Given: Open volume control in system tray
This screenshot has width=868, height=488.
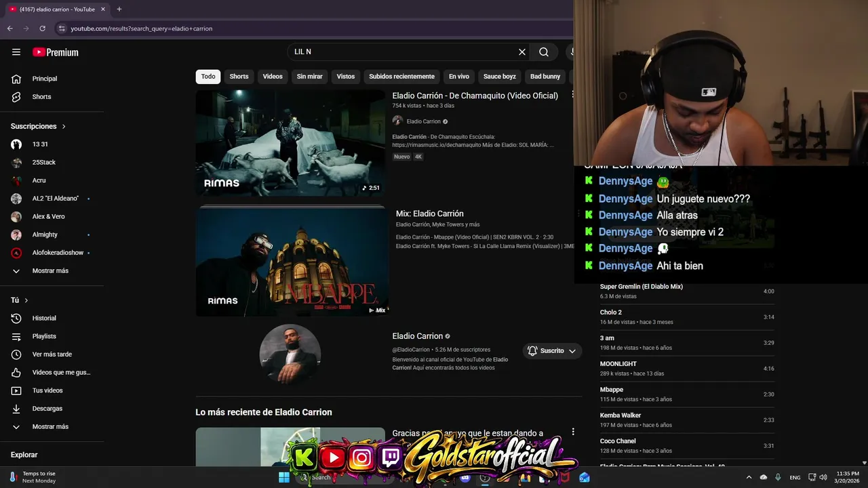Looking at the screenshot, I should coord(824,477).
